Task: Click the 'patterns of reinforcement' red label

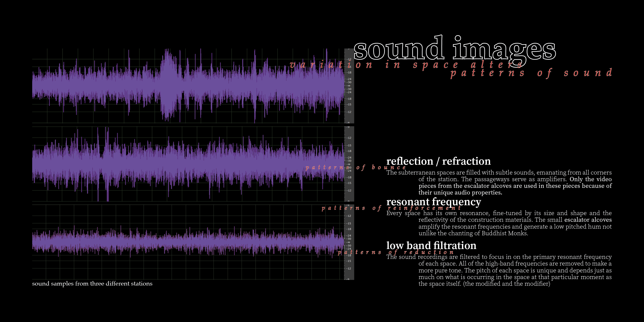Action: pos(391,208)
